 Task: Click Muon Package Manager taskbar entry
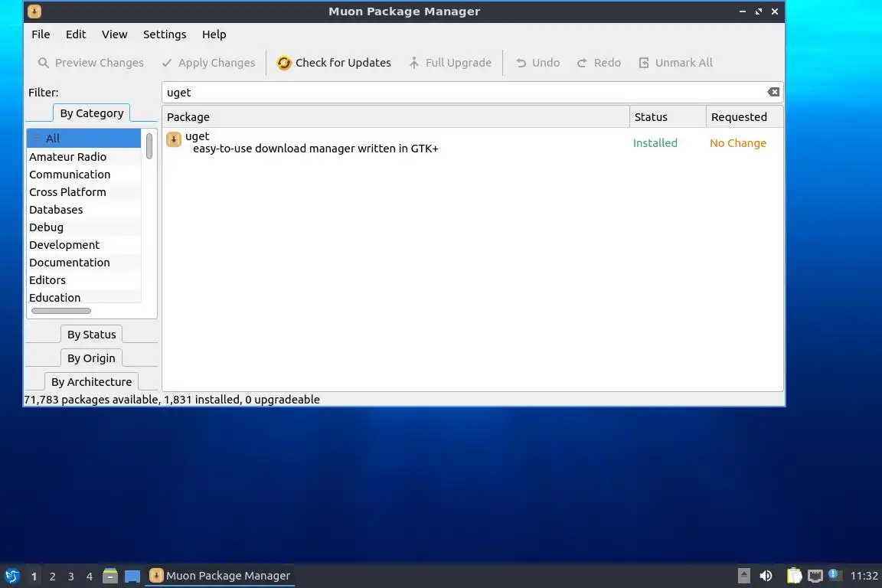[x=220, y=576]
